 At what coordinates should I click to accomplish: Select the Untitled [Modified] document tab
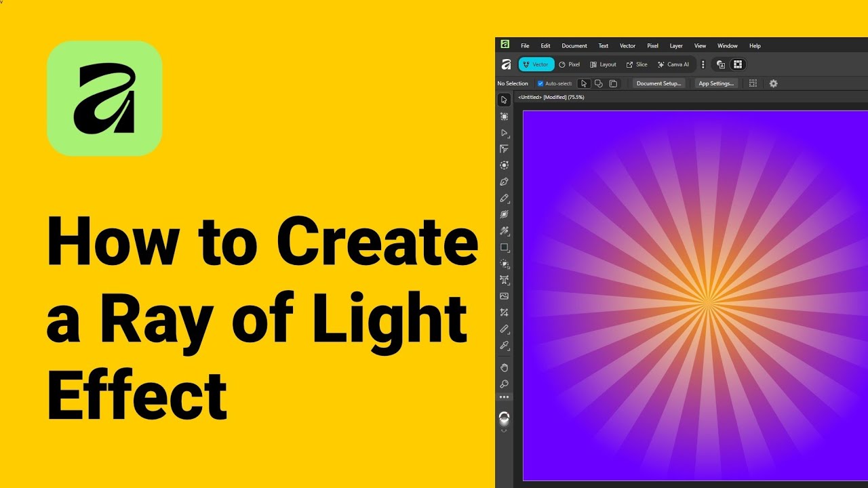pyautogui.click(x=551, y=97)
